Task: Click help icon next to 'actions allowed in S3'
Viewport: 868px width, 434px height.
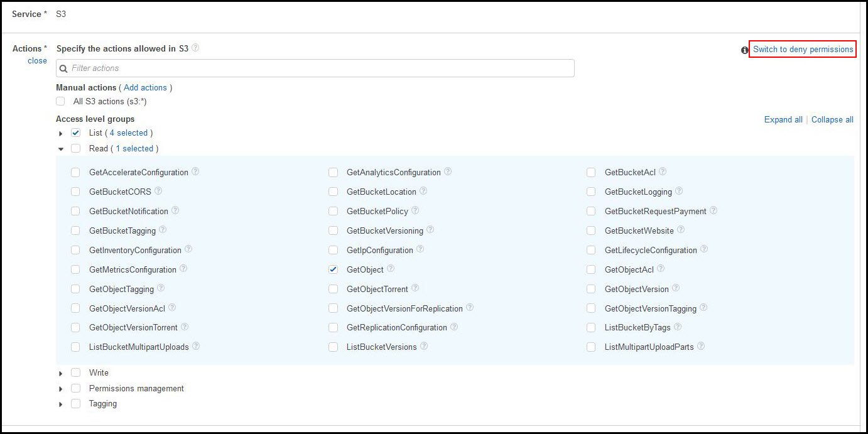Action: 195,48
